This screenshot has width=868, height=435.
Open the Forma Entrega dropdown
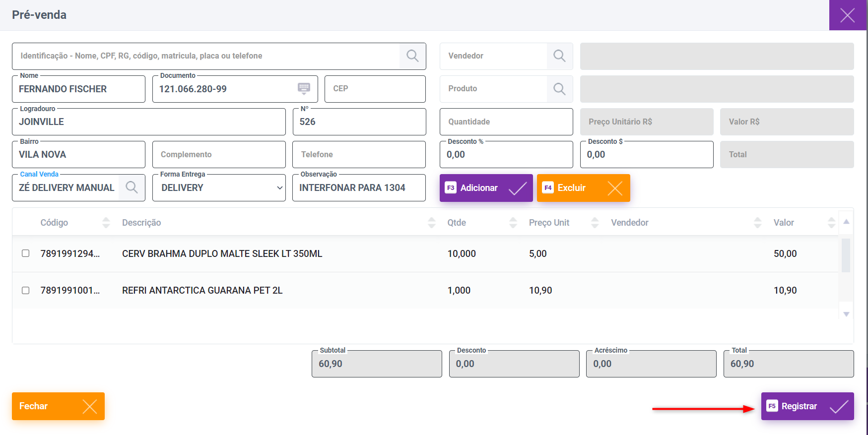point(219,187)
